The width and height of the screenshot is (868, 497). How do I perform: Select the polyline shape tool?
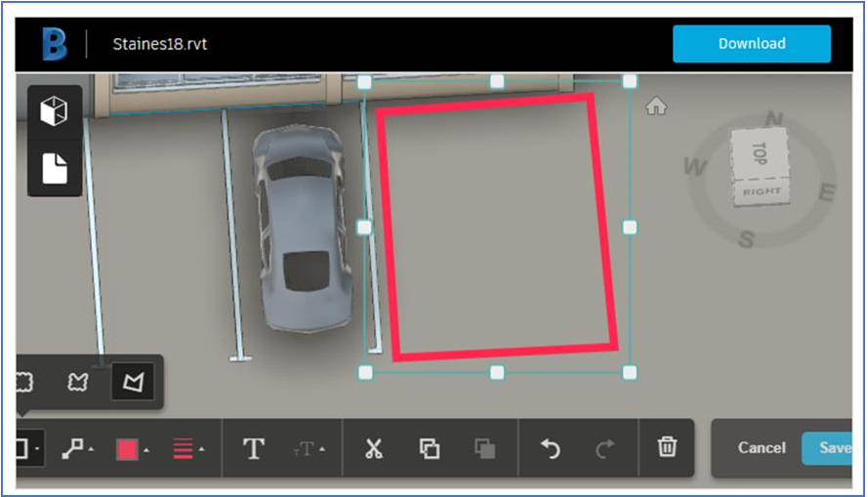click(134, 382)
